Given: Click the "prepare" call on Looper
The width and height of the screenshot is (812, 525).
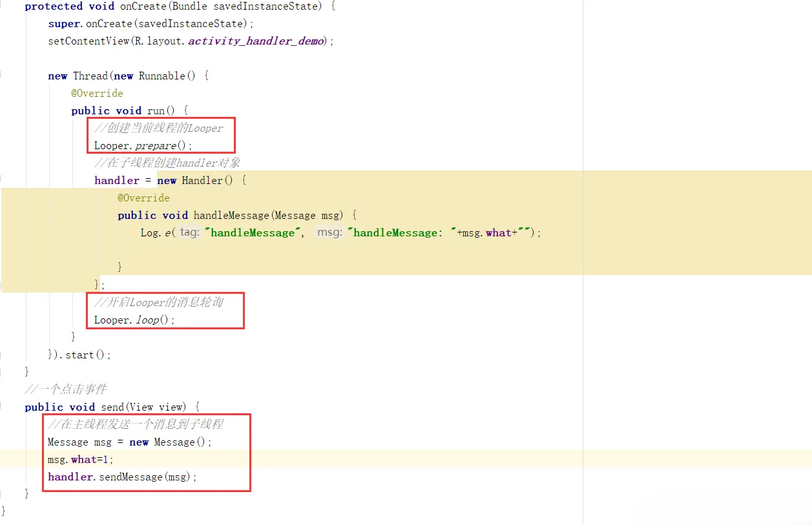Looking at the screenshot, I should tap(156, 145).
